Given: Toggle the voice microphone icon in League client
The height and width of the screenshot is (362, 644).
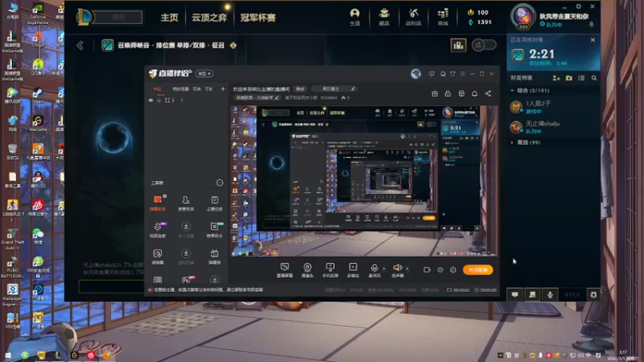Looking at the screenshot, I should (x=550, y=294).
